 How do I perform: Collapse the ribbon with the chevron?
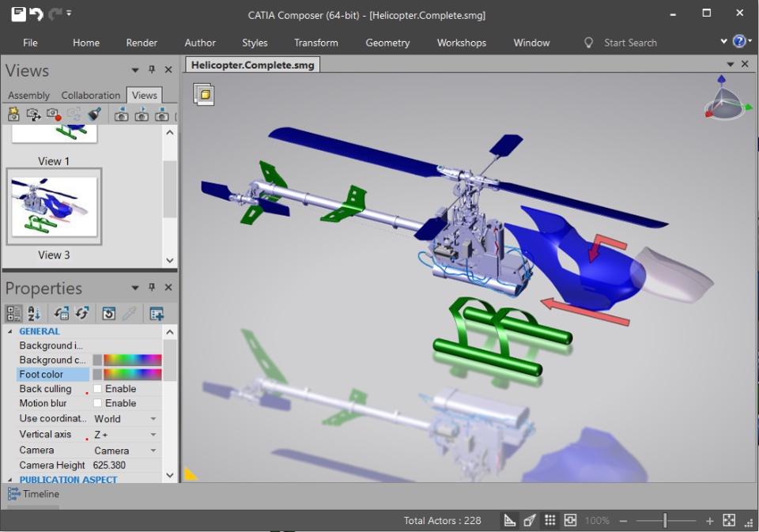tap(723, 41)
